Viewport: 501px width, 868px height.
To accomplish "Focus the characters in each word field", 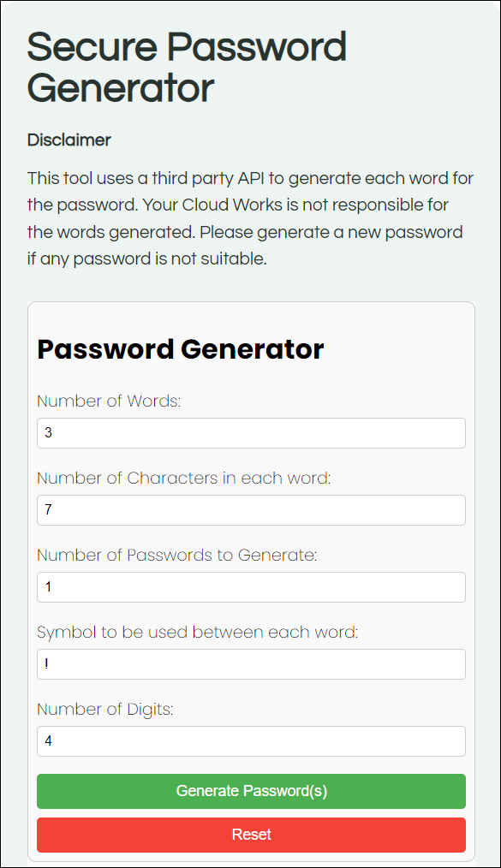I will tap(251, 510).
